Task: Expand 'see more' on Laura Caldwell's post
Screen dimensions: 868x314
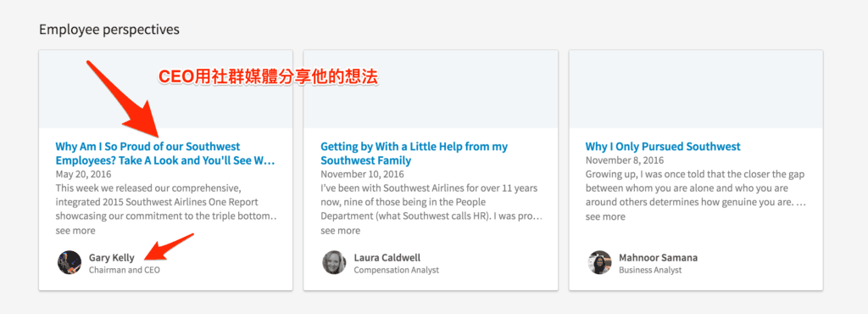Action: (x=341, y=230)
